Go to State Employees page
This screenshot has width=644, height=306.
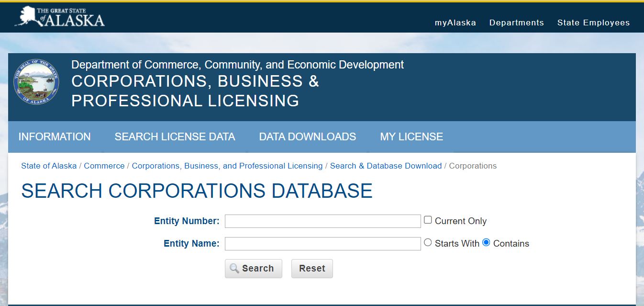593,23
